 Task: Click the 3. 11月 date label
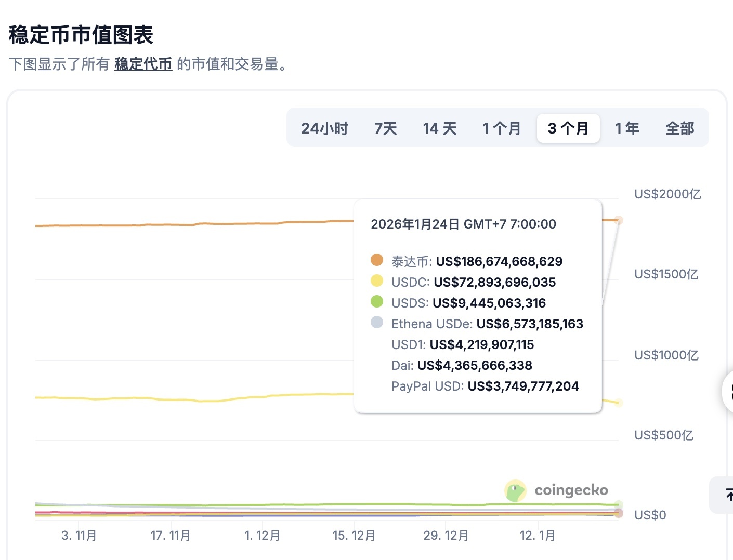point(79,536)
